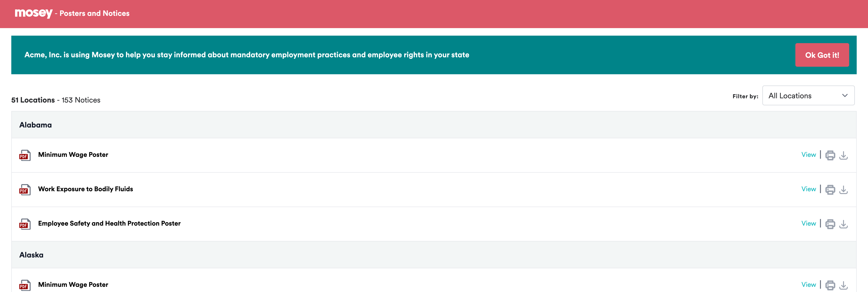Screen dimensions: 868x292
Task: Select the Alaska section header
Action: 434,255
